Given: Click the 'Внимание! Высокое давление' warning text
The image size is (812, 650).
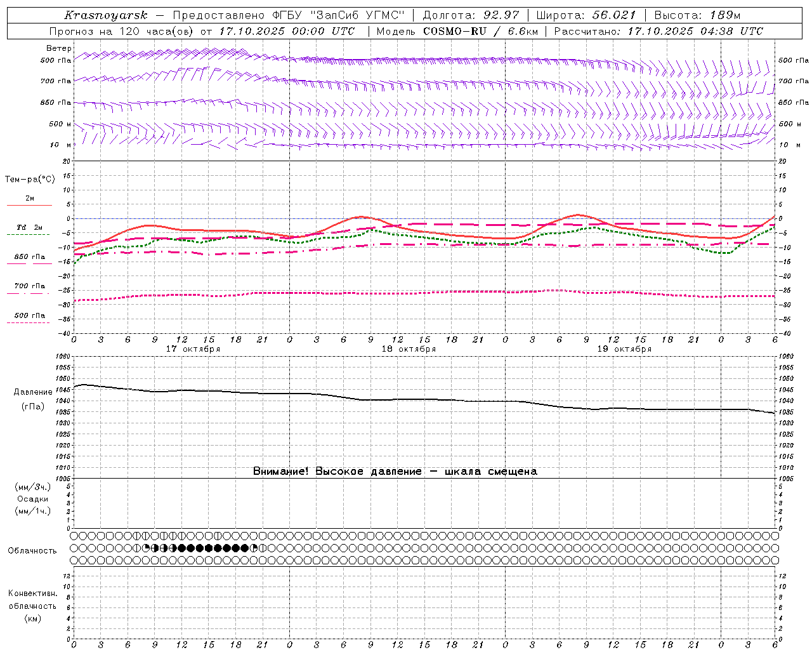Looking at the screenshot, I should coord(337,471).
